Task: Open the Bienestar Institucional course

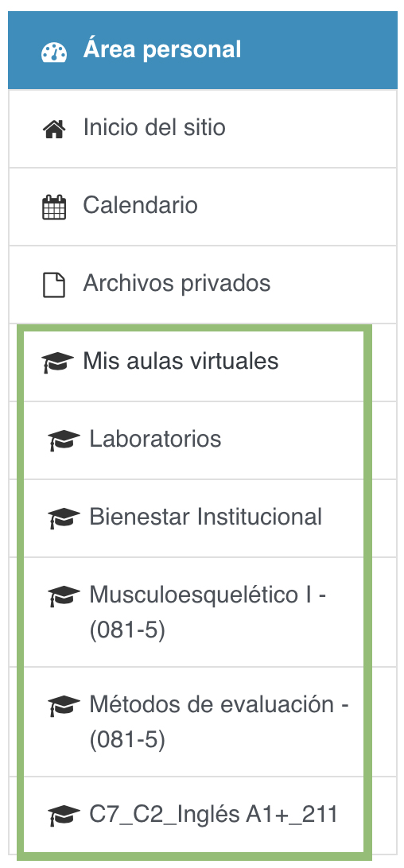Action: click(x=193, y=517)
